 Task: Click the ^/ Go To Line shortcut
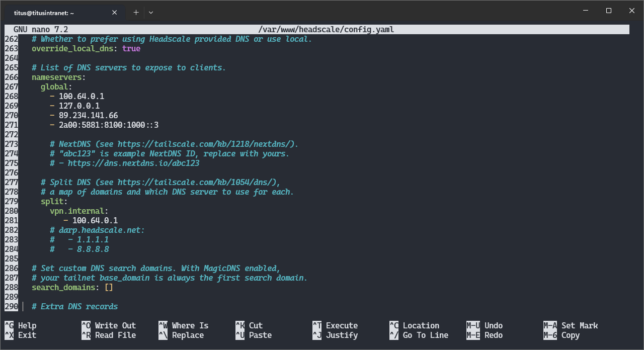(x=419, y=335)
